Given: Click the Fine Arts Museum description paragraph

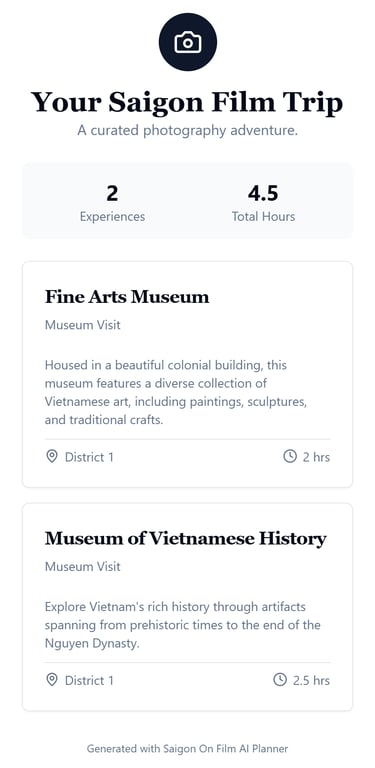Looking at the screenshot, I should pos(176,392).
